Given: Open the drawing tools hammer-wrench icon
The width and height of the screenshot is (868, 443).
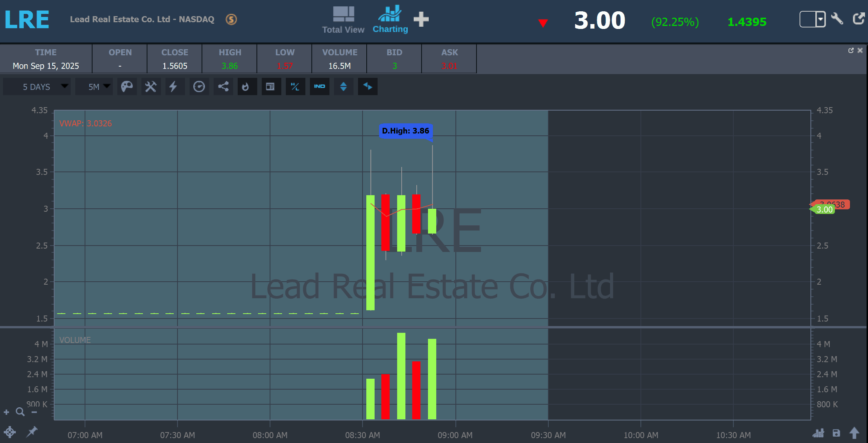Looking at the screenshot, I should pyautogui.click(x=151, y=87).
